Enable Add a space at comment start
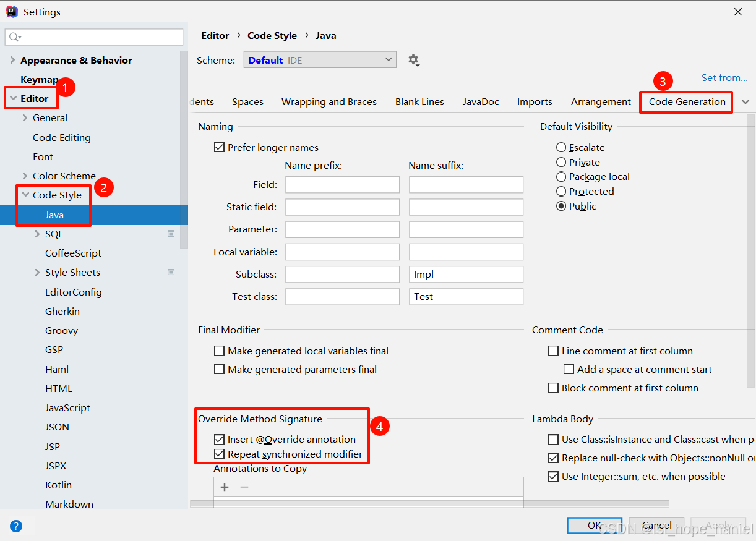This screenshot has height=541, width=756. (569, 369)
